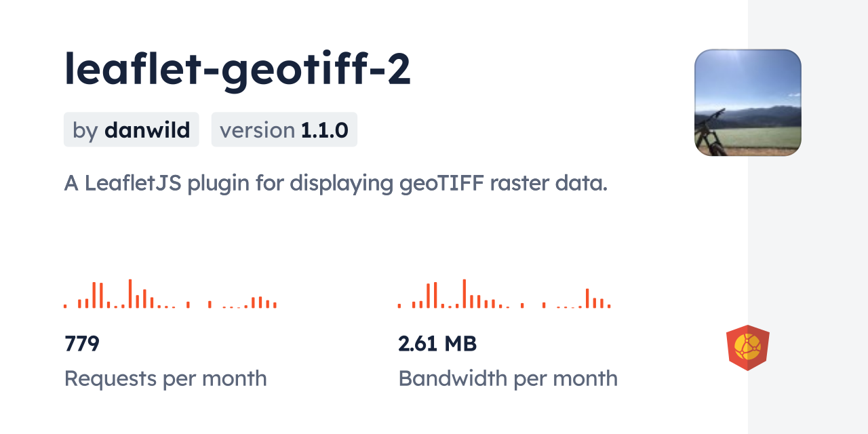Click the tallest bar in requests chart

tap(130, 294)
